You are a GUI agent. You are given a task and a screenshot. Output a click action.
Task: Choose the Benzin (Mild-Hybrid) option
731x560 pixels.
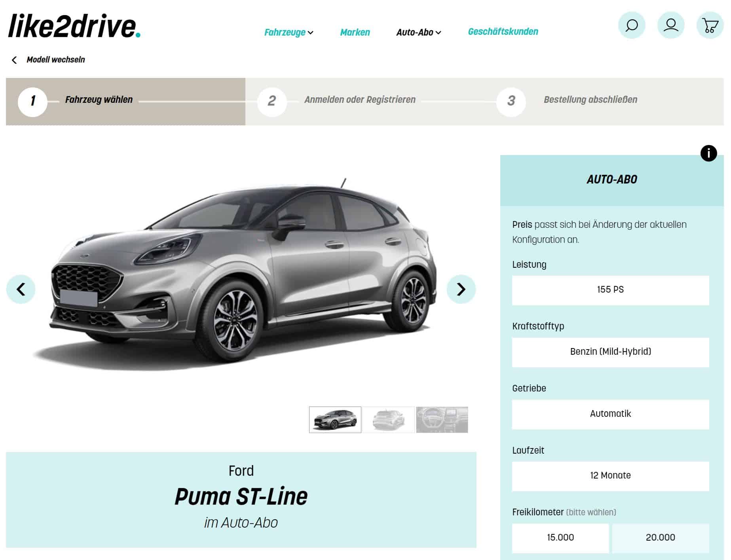pyautogui.click(x=610, y=352)
